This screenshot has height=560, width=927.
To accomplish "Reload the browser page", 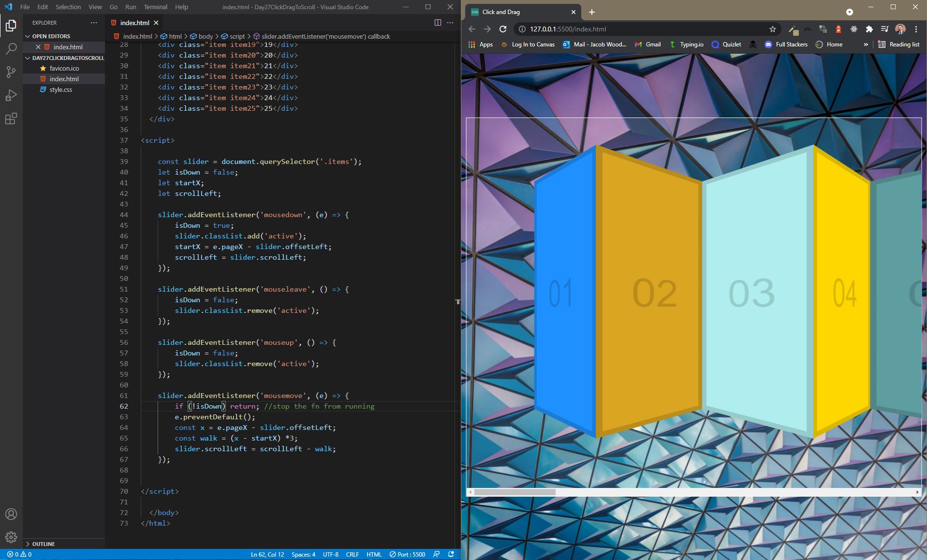I will pos(503,29).
